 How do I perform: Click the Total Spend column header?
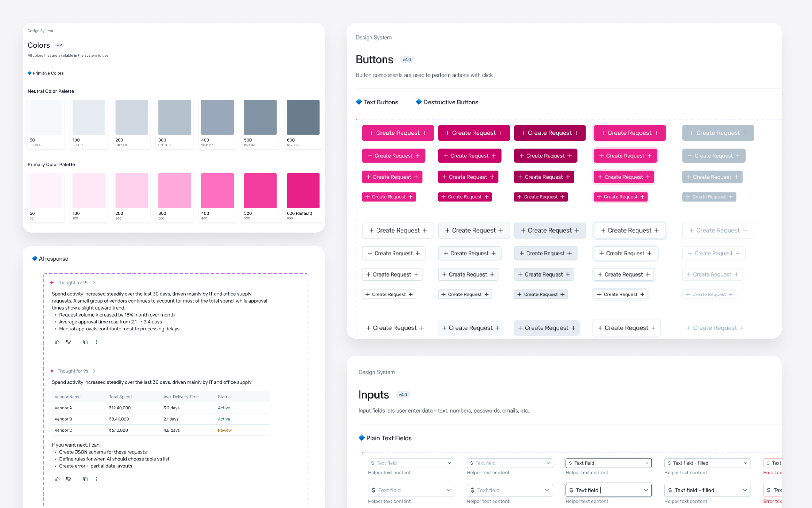(120, 397)
